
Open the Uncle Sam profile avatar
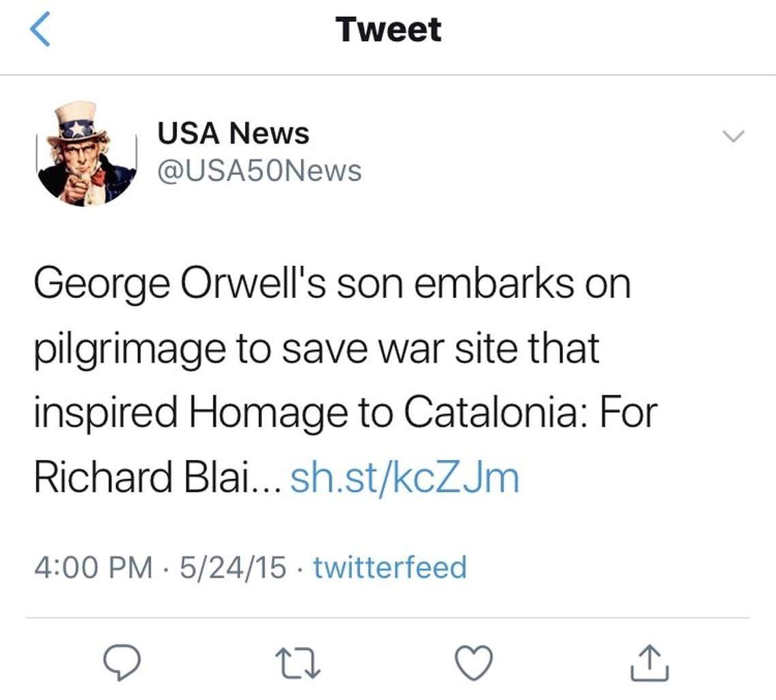click(x=86, y=154)
